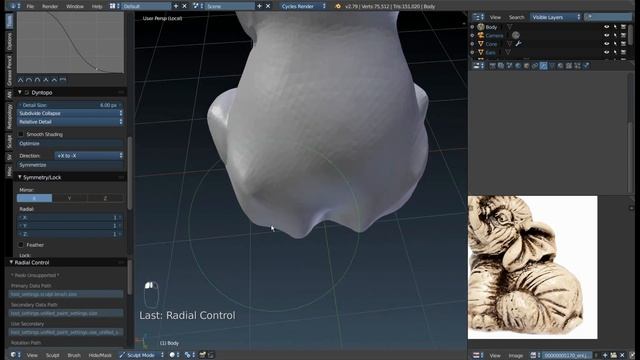Click the Default screen layout name field
Viewport: 640px width, 360px height.
[146, 6]
